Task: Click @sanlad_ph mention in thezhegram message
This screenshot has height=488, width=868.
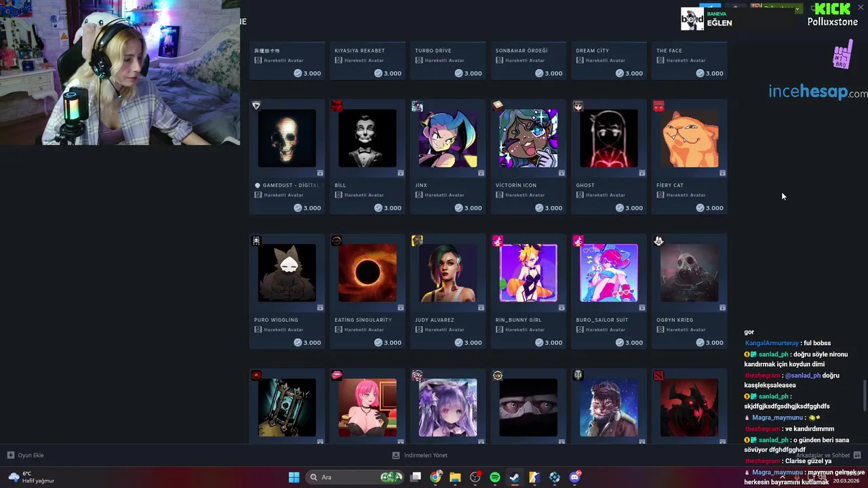Action: click(803, 375)
